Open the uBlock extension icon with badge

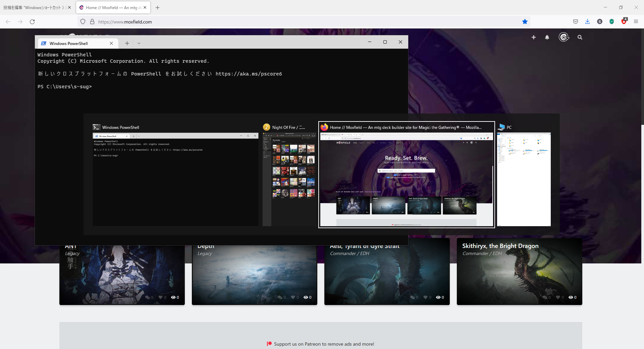[624, 21]
